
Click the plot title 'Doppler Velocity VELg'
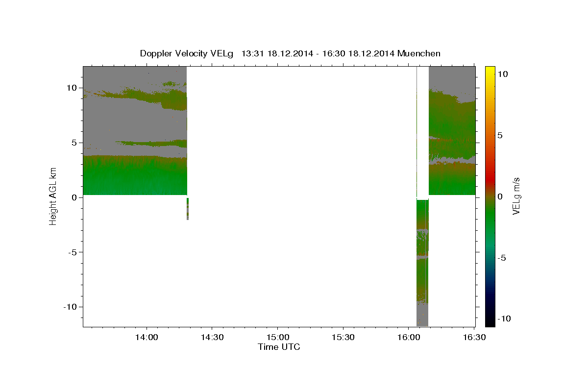[x=187, y=53]
